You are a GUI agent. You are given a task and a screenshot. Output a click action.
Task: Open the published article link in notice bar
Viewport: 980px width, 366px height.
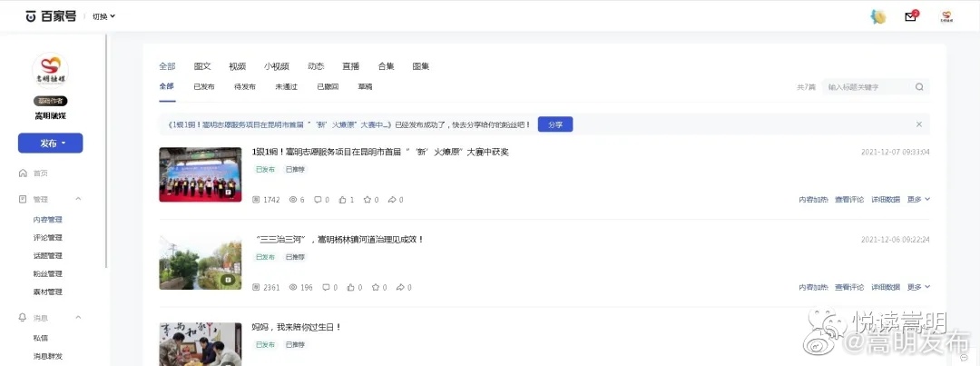click(x=280, y=124)
